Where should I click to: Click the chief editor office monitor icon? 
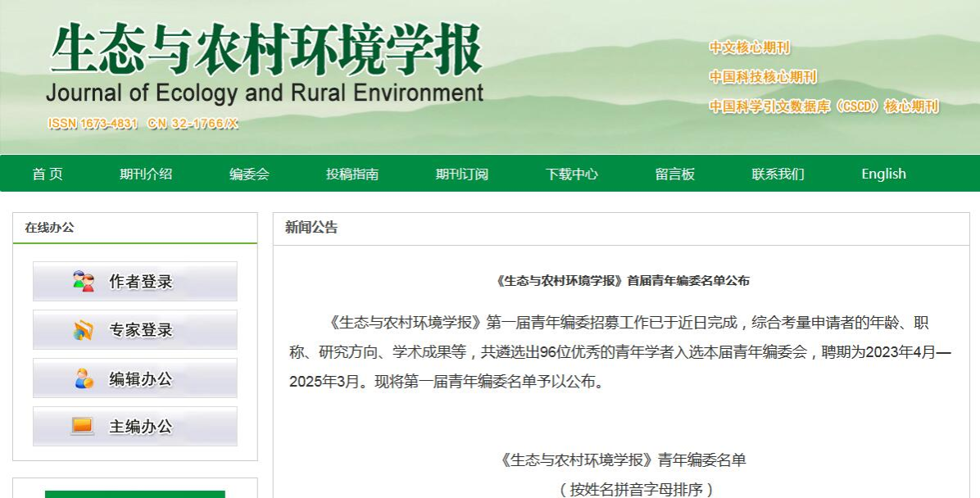tap(83, 426)
